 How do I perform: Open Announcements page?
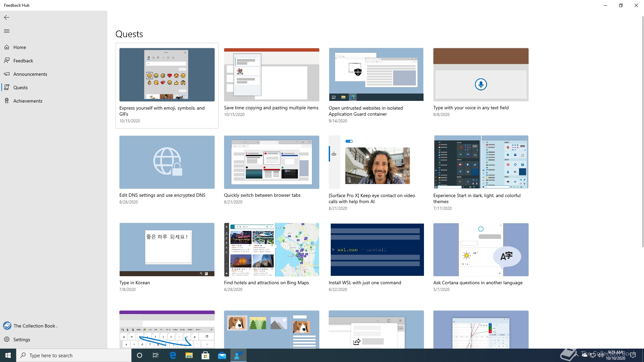pos(54,74)
